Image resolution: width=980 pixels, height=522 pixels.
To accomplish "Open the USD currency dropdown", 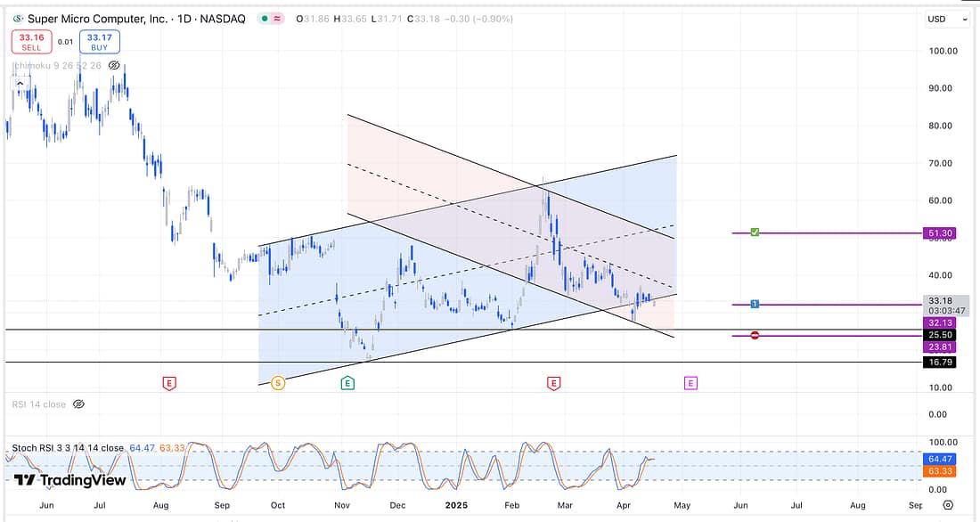I will point(947,19).
